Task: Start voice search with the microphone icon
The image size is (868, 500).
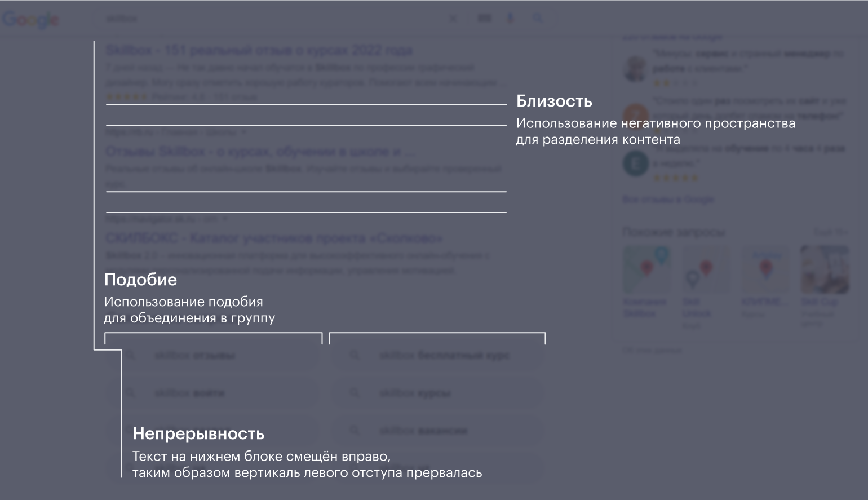Action: point(510,19)
